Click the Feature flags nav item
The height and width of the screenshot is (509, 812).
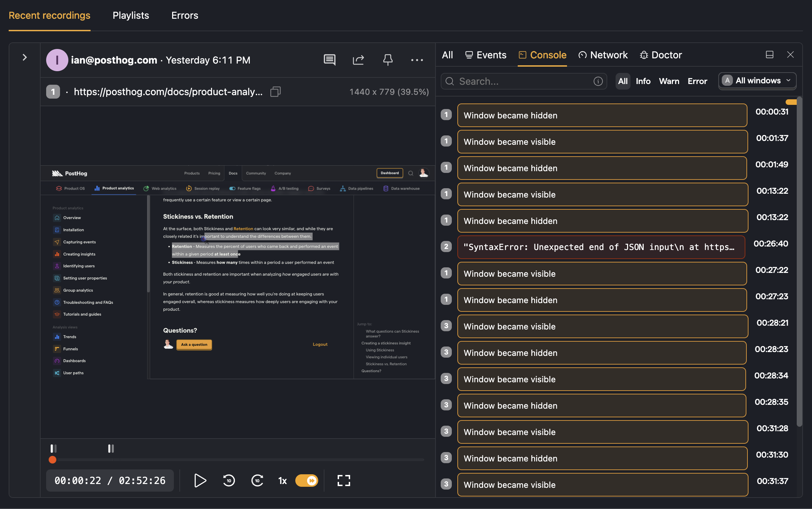[x=245, y=189]
